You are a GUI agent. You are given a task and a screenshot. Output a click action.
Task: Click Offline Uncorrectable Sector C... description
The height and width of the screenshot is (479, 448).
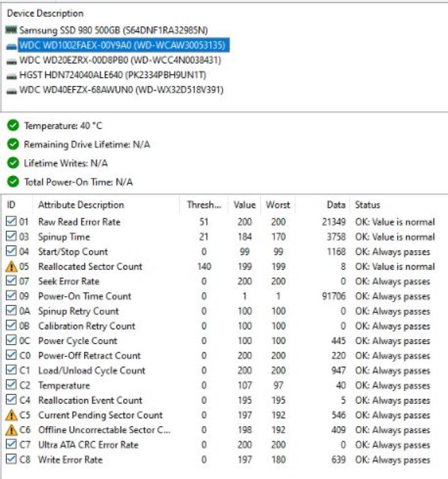(x=104, y=430)
